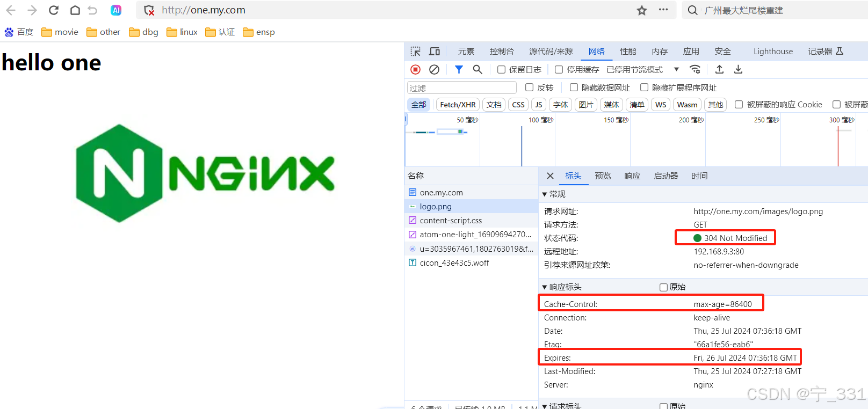The image size is (868, 409).
Task: Tick the 原始 checkbox beside 请求标头
Action: coord(663,406)
